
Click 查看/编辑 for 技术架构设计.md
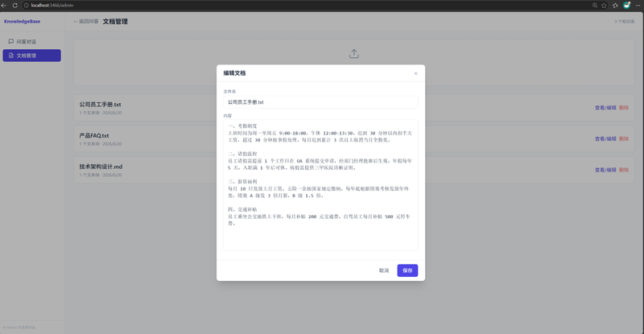tap(605, 170)
